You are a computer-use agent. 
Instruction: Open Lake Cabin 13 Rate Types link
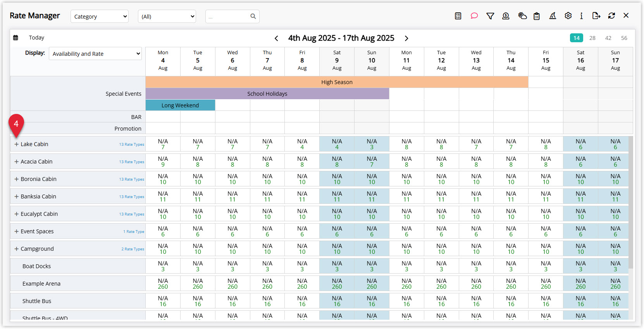pyautogui.click(x=132, y=145)
